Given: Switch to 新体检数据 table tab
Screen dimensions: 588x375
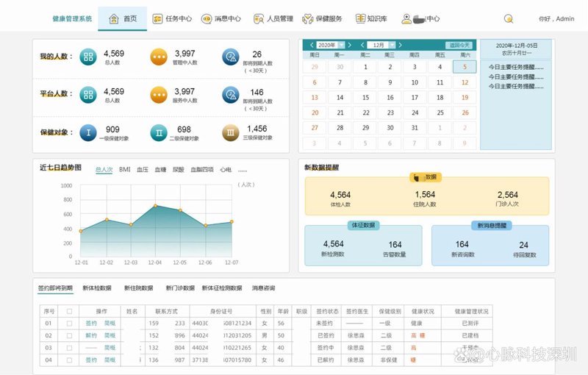Looking at the screenshot, I should click(97, 288).
